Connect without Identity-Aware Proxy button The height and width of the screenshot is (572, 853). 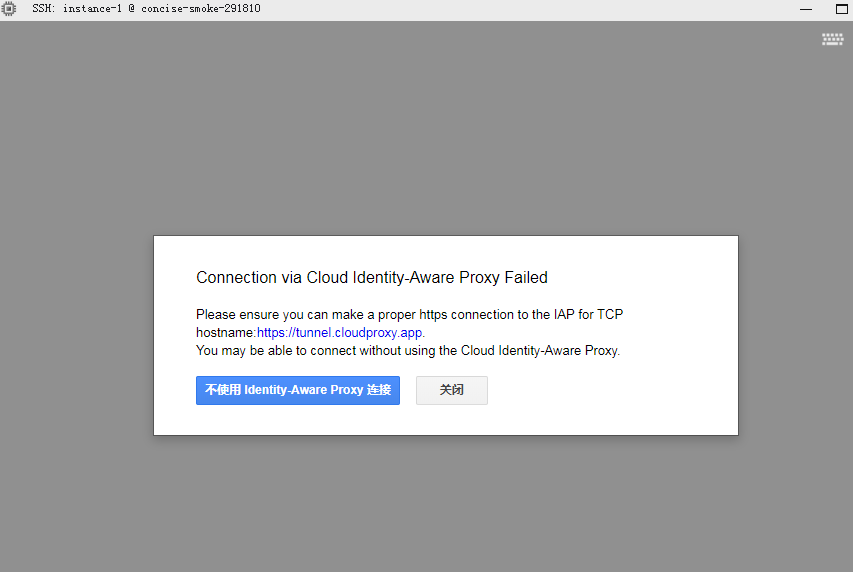click(297, 390)
